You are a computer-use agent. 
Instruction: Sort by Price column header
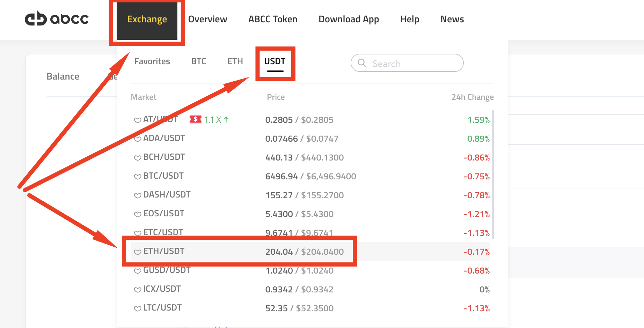tap(276, 97)
